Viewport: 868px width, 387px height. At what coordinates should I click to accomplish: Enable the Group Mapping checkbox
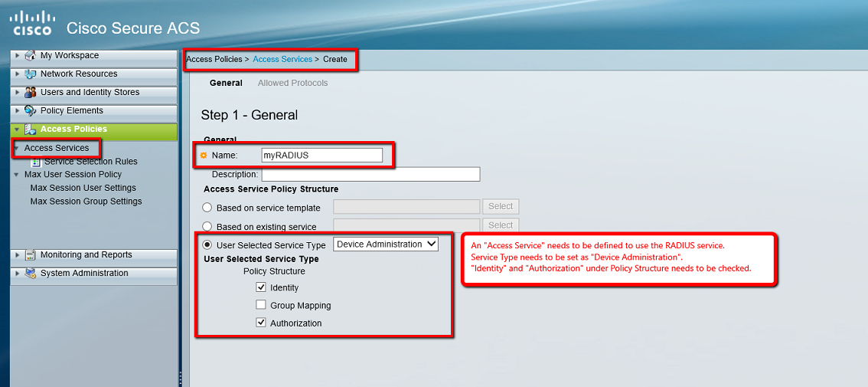point(261,305)
